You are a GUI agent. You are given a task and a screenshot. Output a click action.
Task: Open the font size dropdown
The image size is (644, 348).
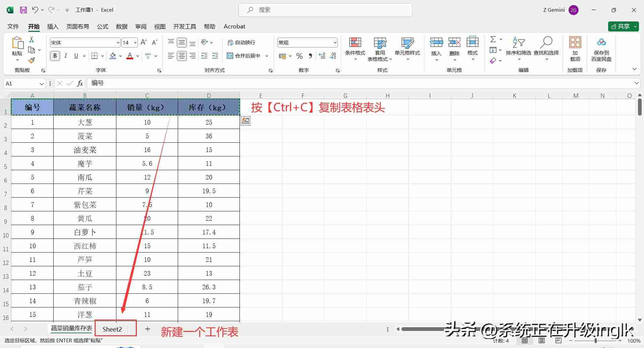click(135, 43)
